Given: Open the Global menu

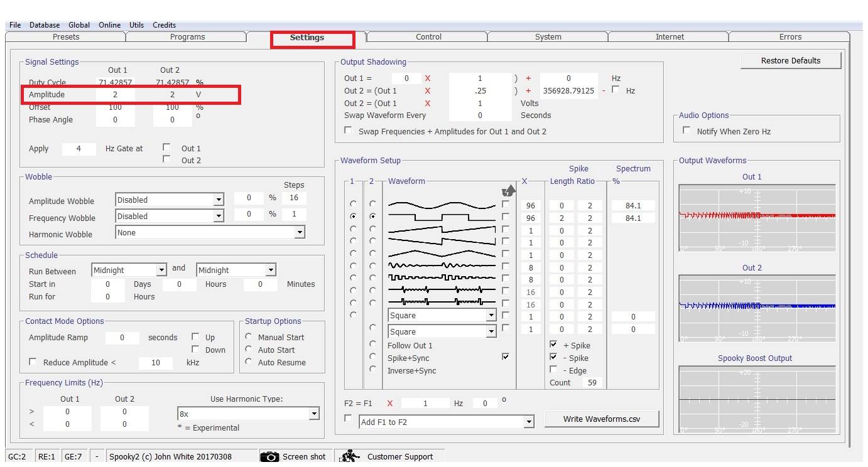Looking at the screenshot, I should click(x=79, y=25).
